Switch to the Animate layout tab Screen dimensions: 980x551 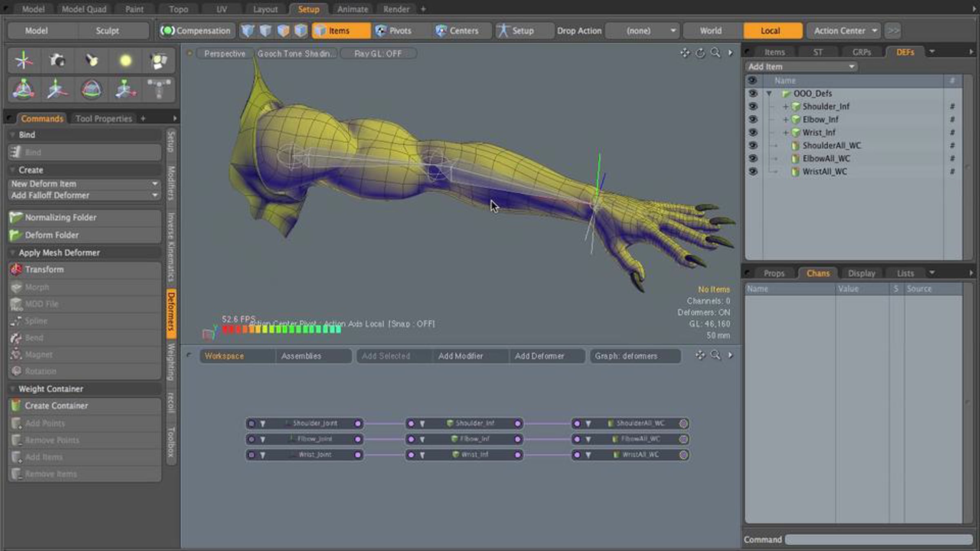pyautogui.click(x=352, y=9)
